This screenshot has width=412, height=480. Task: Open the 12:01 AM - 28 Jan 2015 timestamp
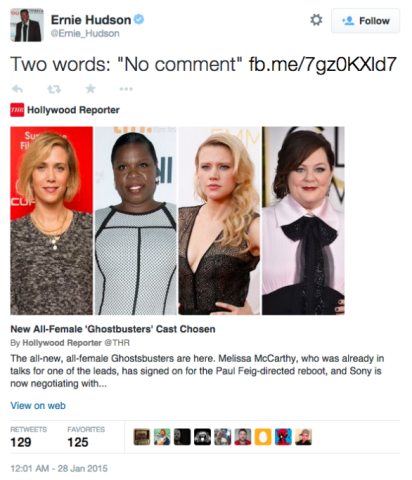[x=59, y=468]
